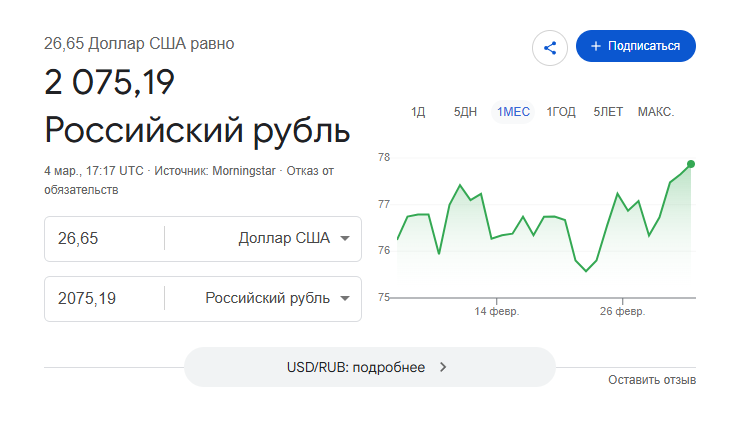Open the Доллар США currency dropdown
Screen dimensions: 746x424
pos(344,238)
